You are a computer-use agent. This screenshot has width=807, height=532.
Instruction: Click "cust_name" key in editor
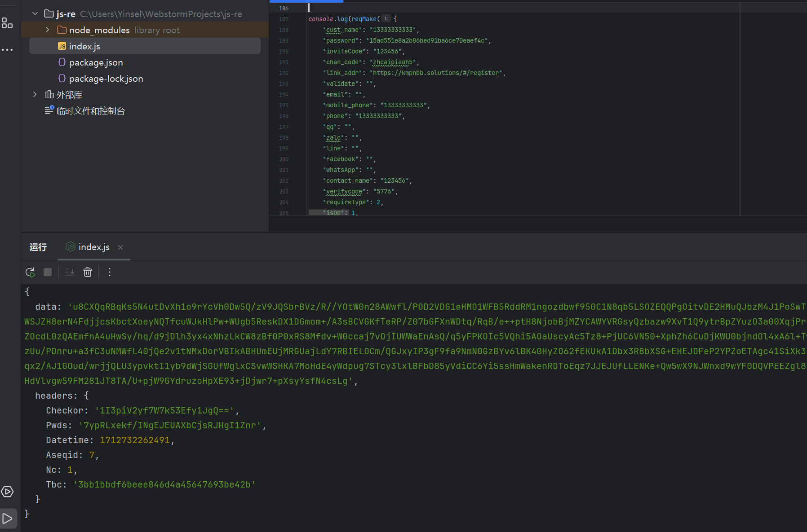coord(342,30)
